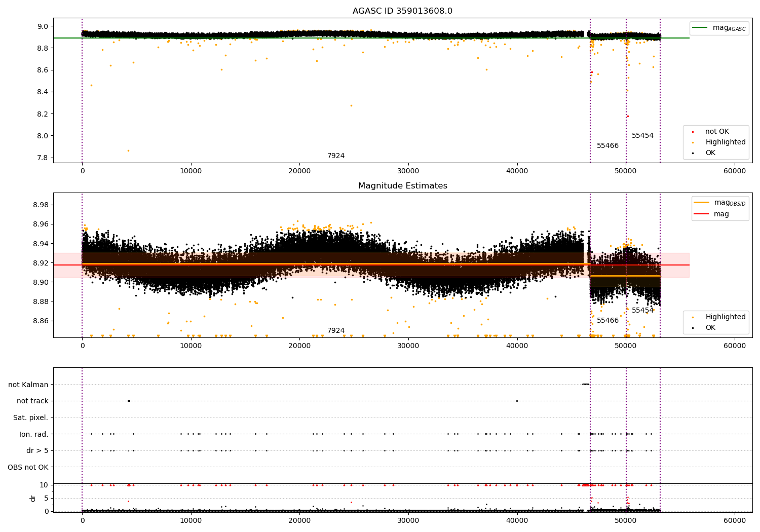Click the 'not track' axis label
The width and height of the screenshot is (760, 532).
coord(32,401)
